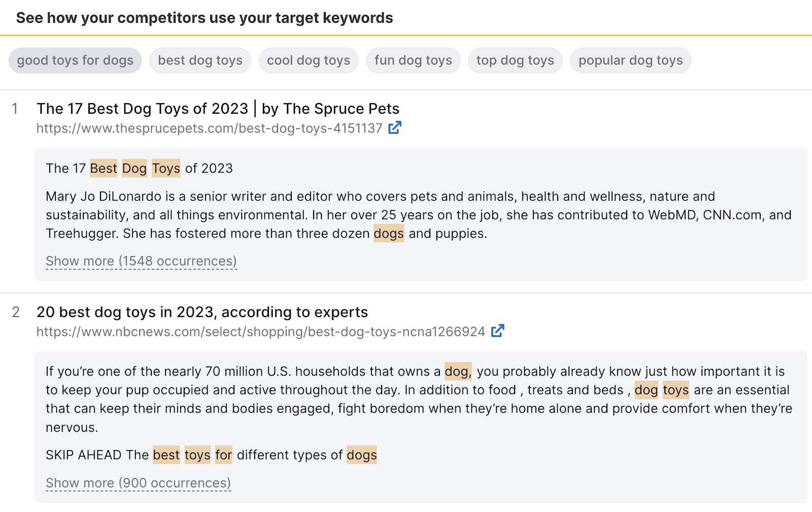812x512 pixels.
Task: Click the highlighted 'dog toys' phrase in snippet two
Action: (x=661, y=390)
